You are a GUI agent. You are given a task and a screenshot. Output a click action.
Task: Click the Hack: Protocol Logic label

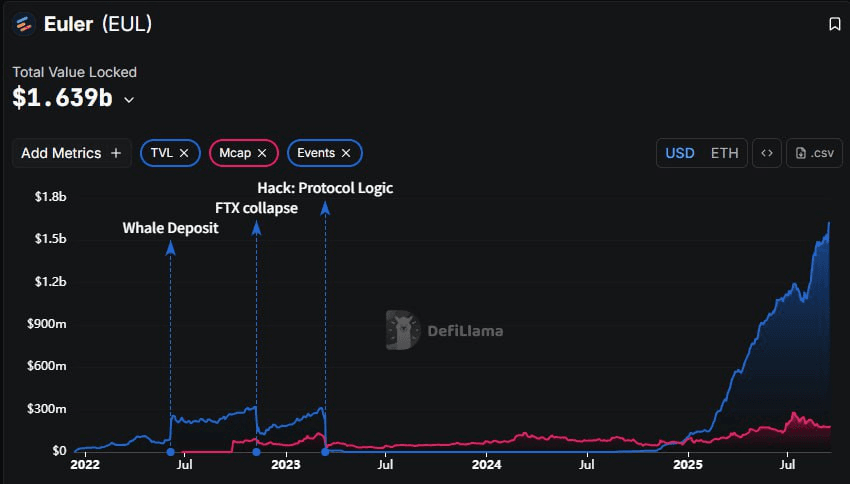tap(325, 188)
